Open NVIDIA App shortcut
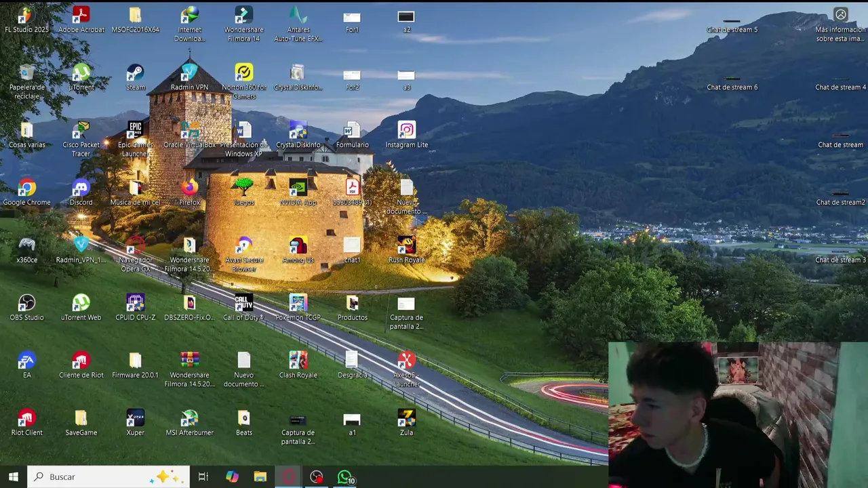Screen dimensions: 868x488 coord(298,188)
